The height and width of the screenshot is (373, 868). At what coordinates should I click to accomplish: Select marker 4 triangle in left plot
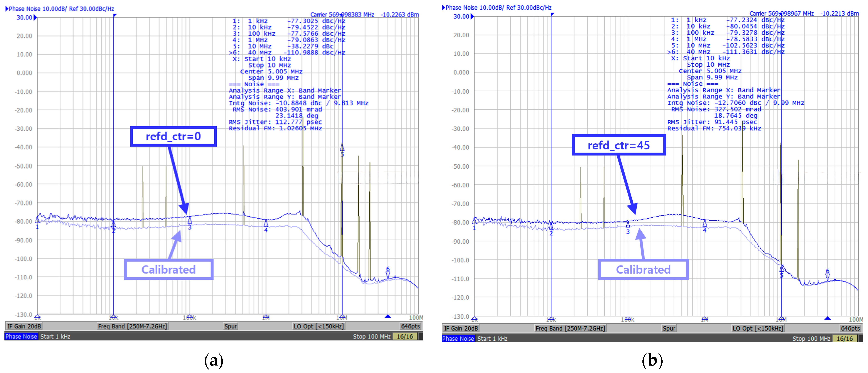[x=266, y=224]
